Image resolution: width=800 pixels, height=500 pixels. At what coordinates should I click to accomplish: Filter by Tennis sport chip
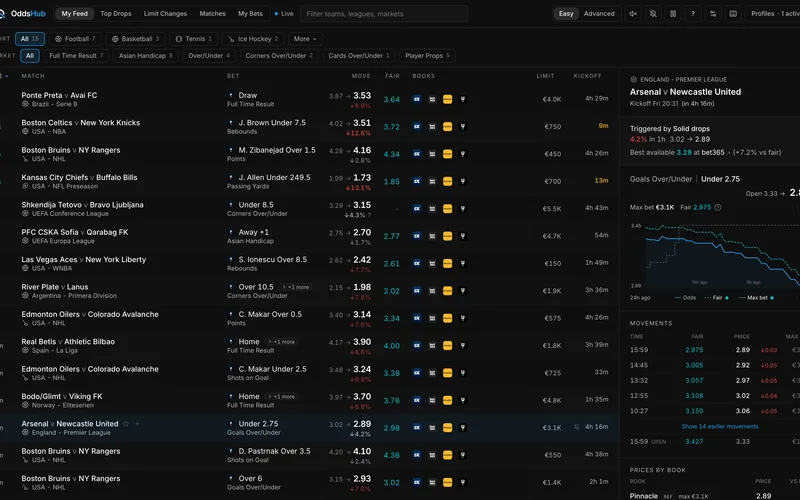click(194, 39)
